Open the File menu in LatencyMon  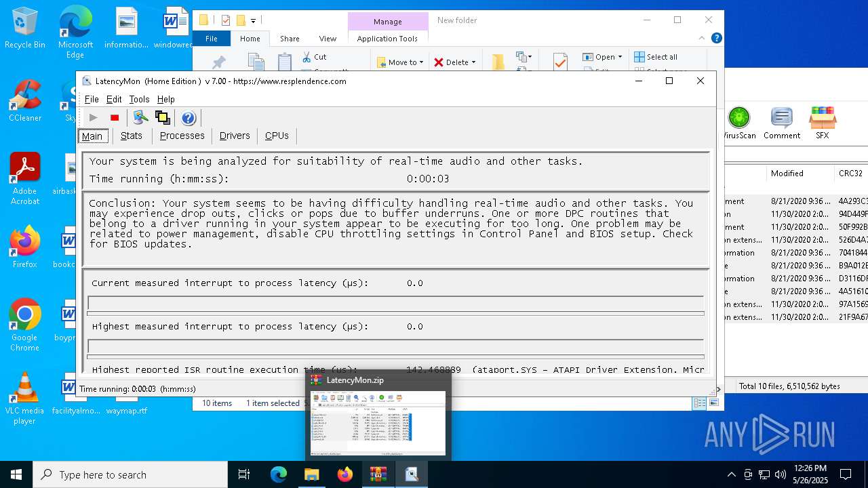[x=92, y=99]
